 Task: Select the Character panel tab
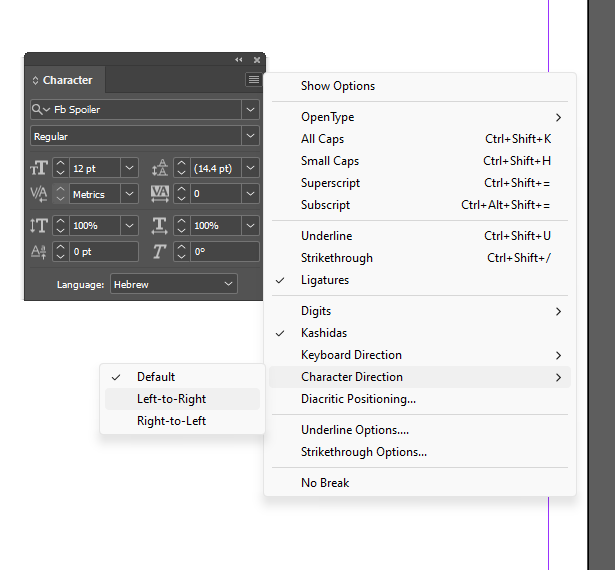click(66, 80)
